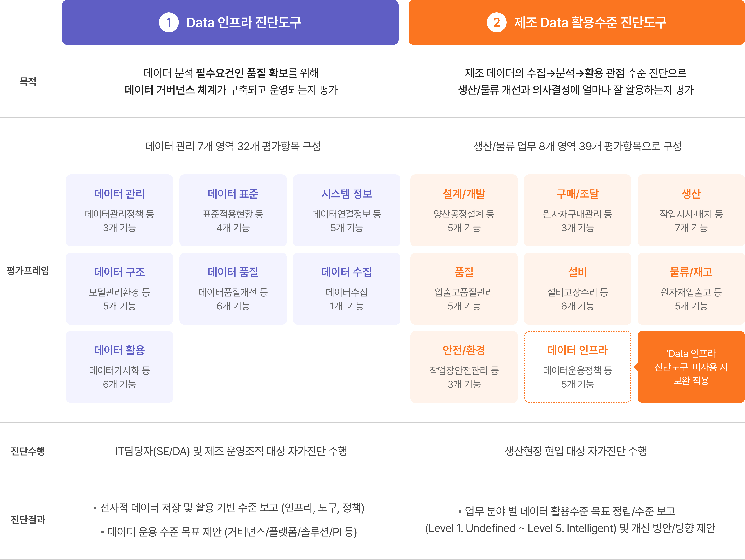Screen dimensions: 745x560
Task: Choose the 설비 card
Action: 577,288
